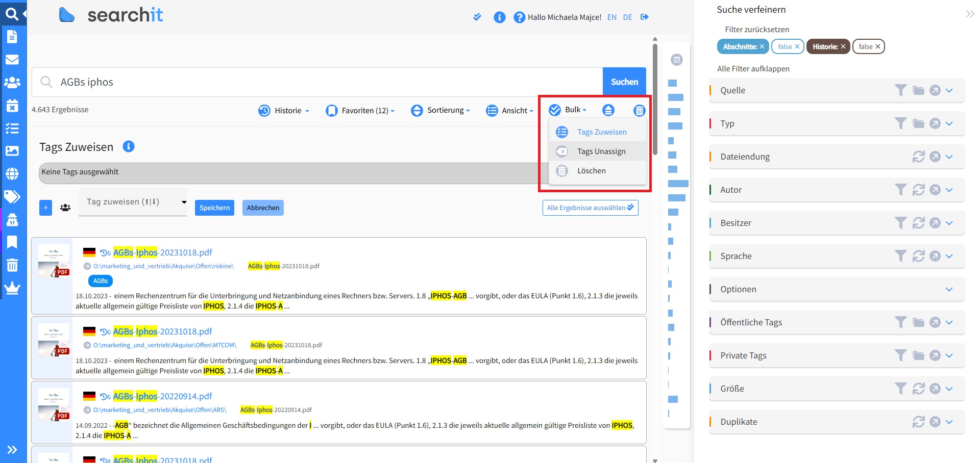Open the Tag zuweisen combo box
The width and height of the screenshot is (980, 463).
click(133, 202)
